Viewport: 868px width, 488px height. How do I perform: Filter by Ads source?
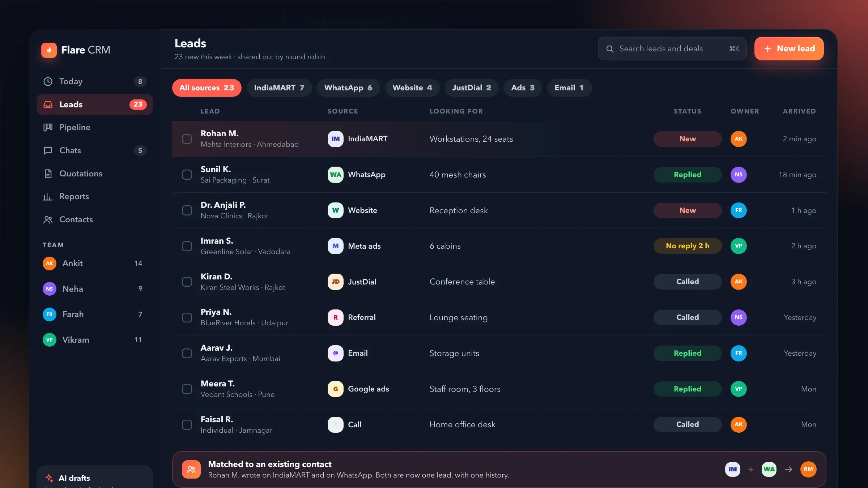(x=523, y=88)
